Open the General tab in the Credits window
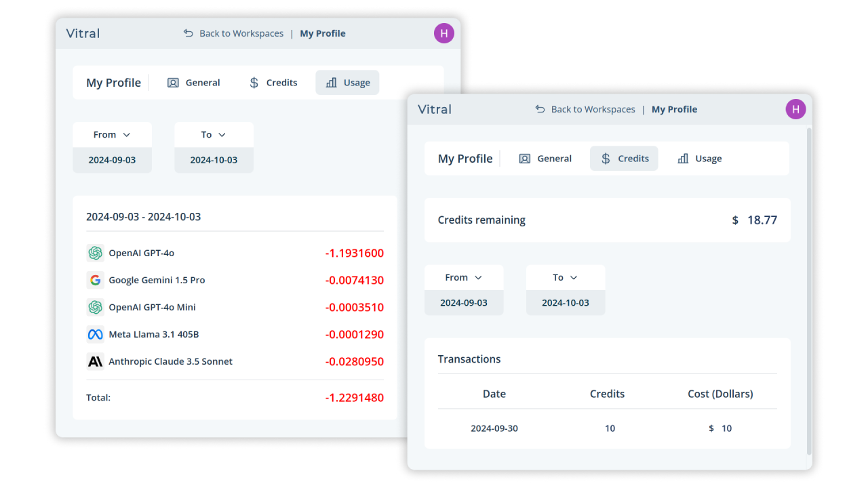Image resolution: width=868 pixels, height=488 pixels. tap(545, 159)
